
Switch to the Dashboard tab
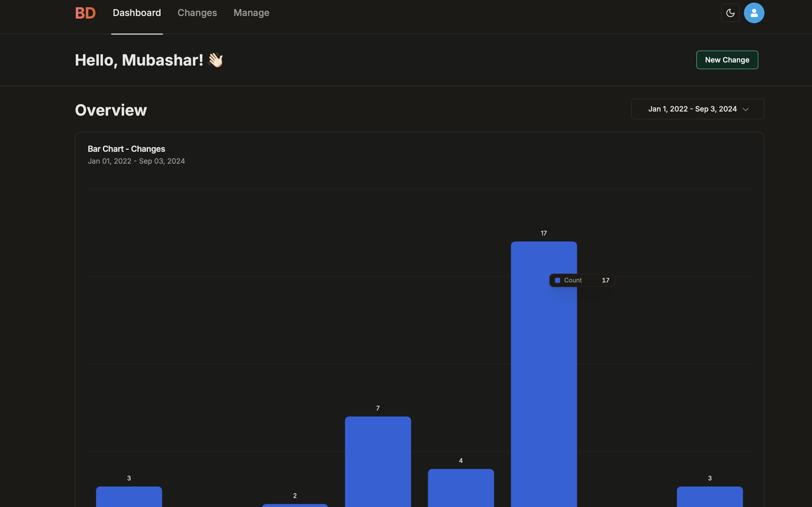pos(137,13)
